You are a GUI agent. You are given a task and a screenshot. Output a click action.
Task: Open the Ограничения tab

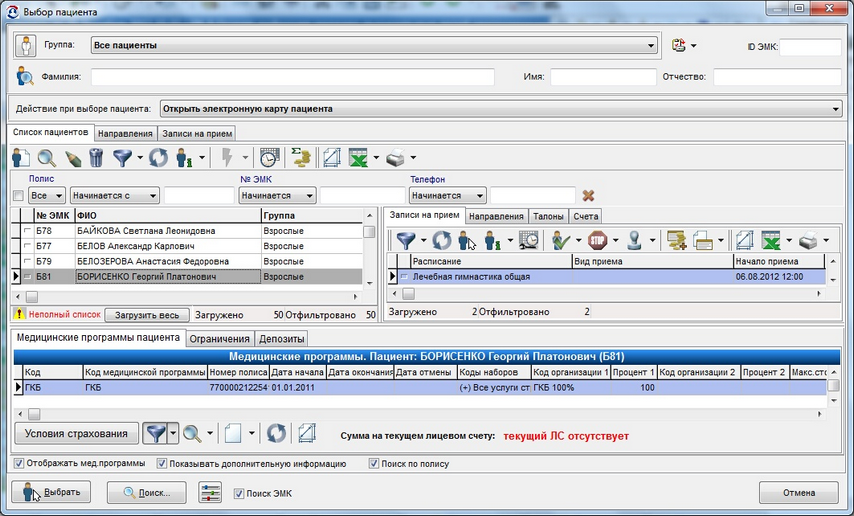pos(219,339)
